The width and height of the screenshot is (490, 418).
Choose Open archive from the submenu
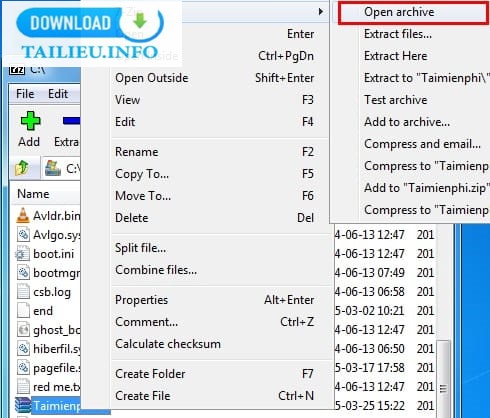413,12
